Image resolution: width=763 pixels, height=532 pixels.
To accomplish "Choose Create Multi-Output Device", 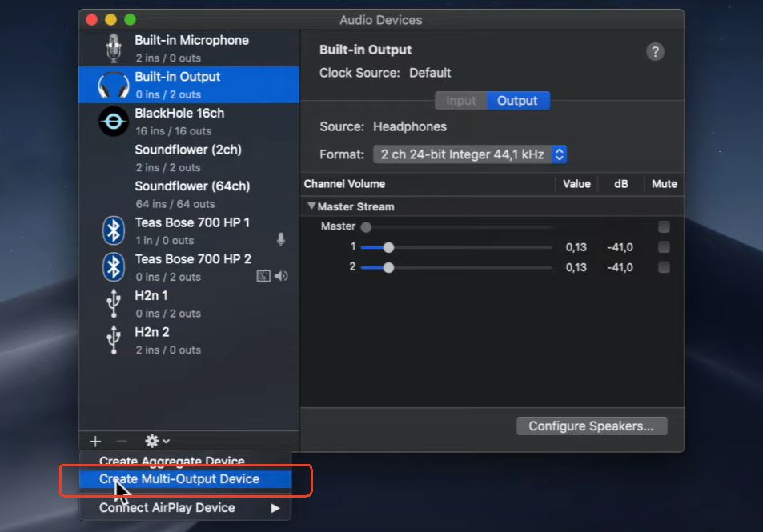I will (x=186, y=479).
